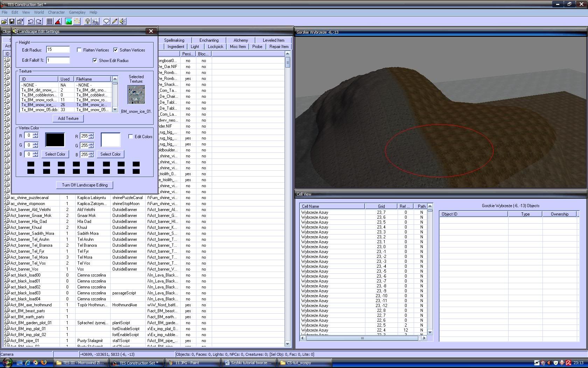588x368 pixels.
Task: Click the security shield tray icon
Action: click(556, 363)
